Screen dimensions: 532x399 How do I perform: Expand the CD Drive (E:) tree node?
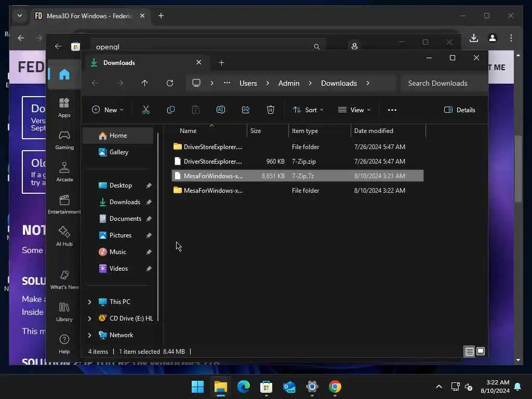pyautogui.click(x=89, y=318)
